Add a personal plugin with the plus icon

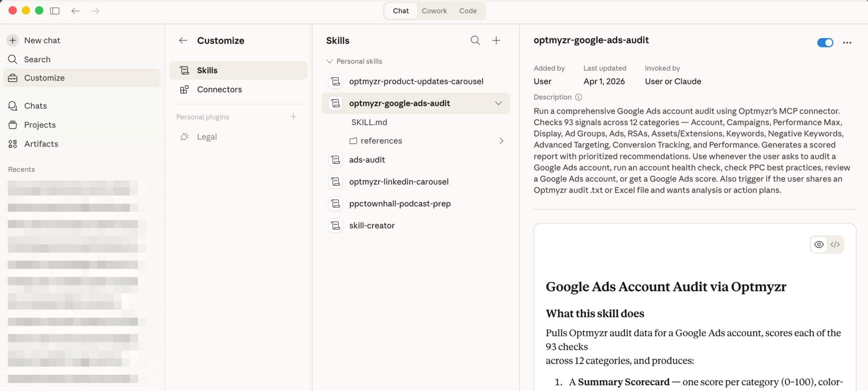(x=293, y=117)
